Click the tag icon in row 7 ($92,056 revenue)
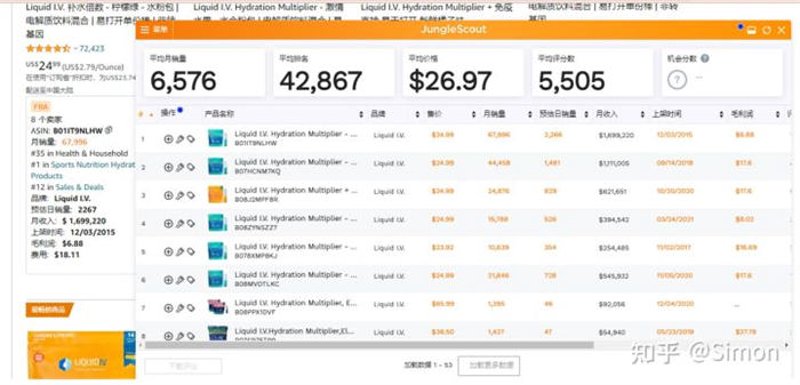This screenshot has height=385, width=800. coord(190,308)
